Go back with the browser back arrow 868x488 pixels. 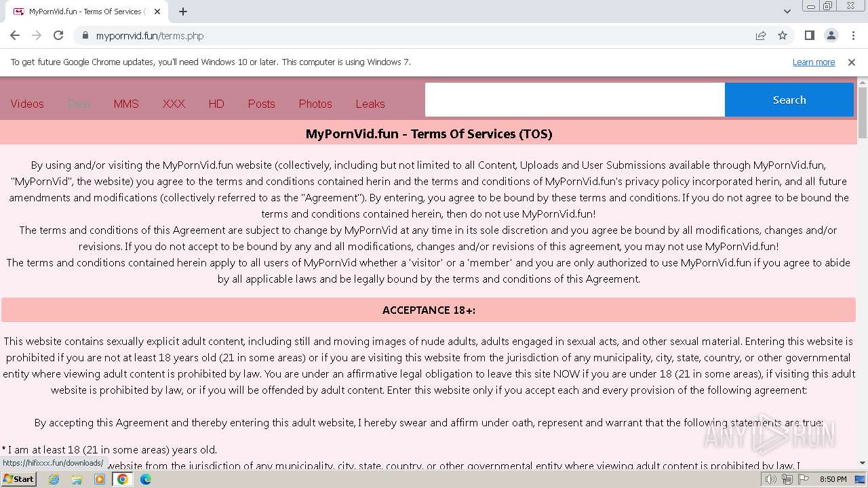(x=15, y=35)
